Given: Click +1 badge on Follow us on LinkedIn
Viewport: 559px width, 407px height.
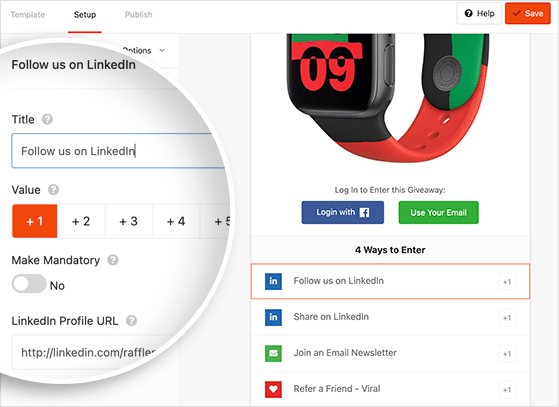Looking at the screenshot, I should 507,282.
